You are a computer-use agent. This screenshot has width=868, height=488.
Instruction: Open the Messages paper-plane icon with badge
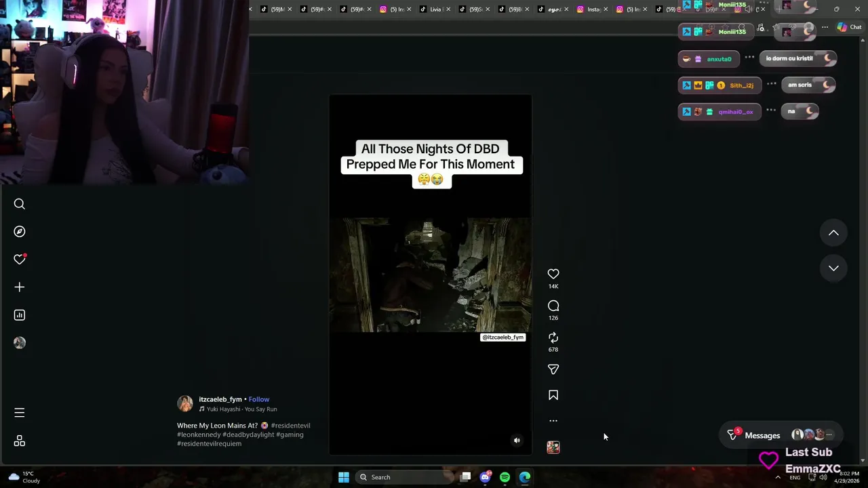pyautogui.click(x=732, y=435)
